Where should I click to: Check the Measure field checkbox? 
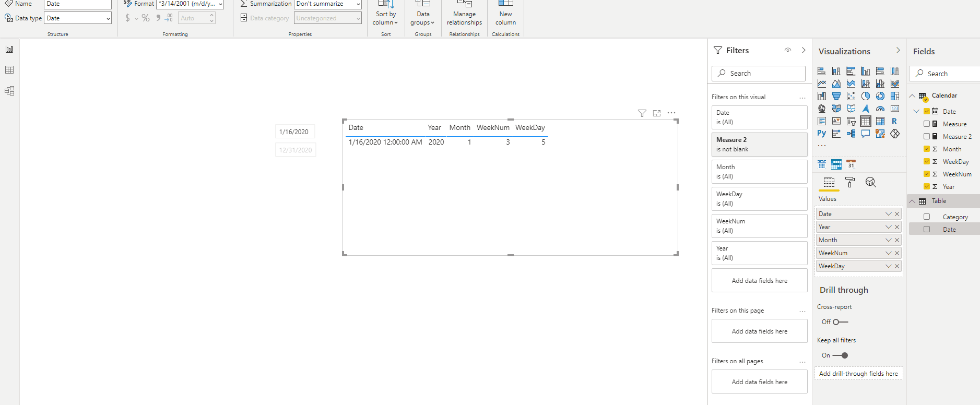(927, 124)
